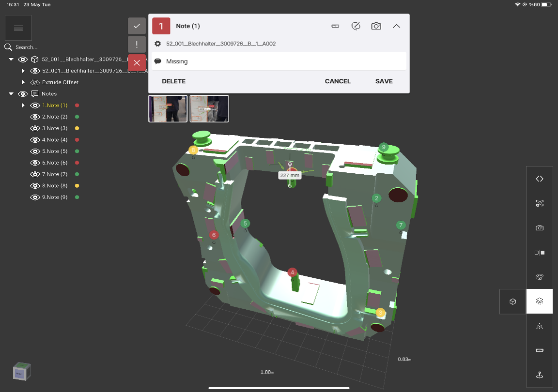Select the AR scan tool in right toolbar
The image size is (558, 392).
[540, 203]
